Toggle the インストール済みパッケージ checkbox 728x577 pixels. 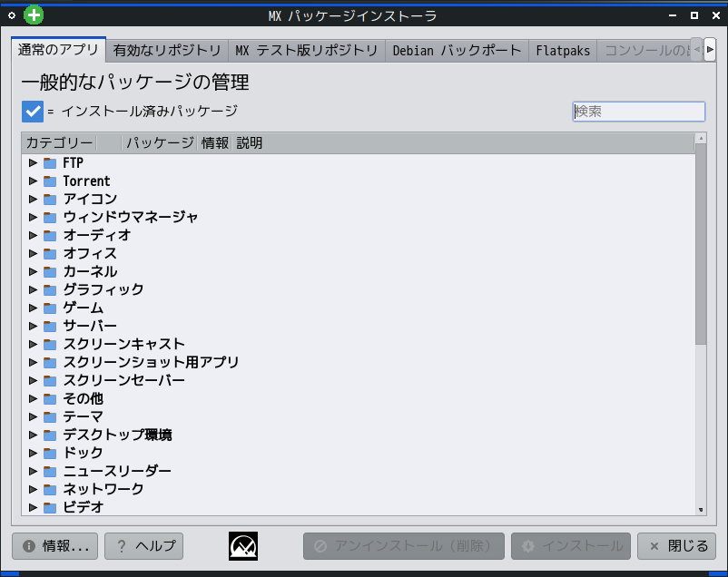coord(33,112)
